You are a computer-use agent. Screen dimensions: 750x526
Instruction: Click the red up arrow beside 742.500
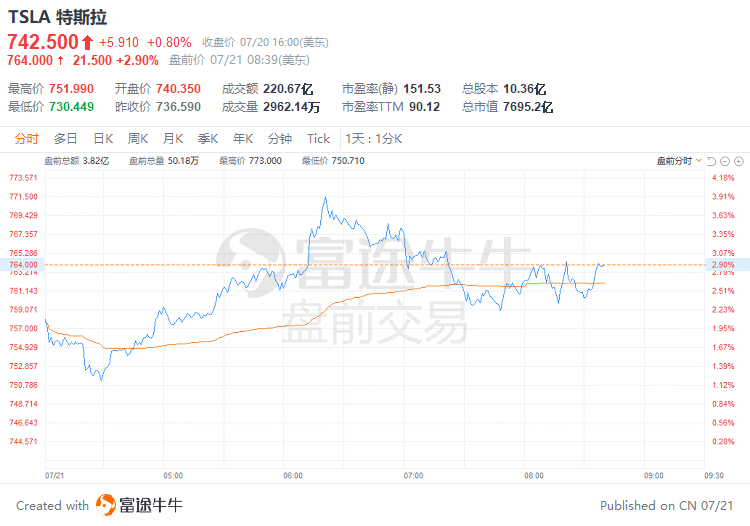point(87,42)
